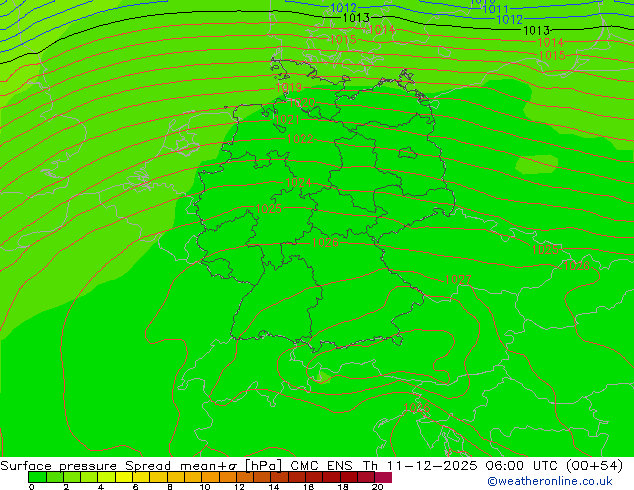This screenshot has height=490, width=634.
Task: Click the 1024 isobar label
Action: pyautogui.click(x=298, y=182)
